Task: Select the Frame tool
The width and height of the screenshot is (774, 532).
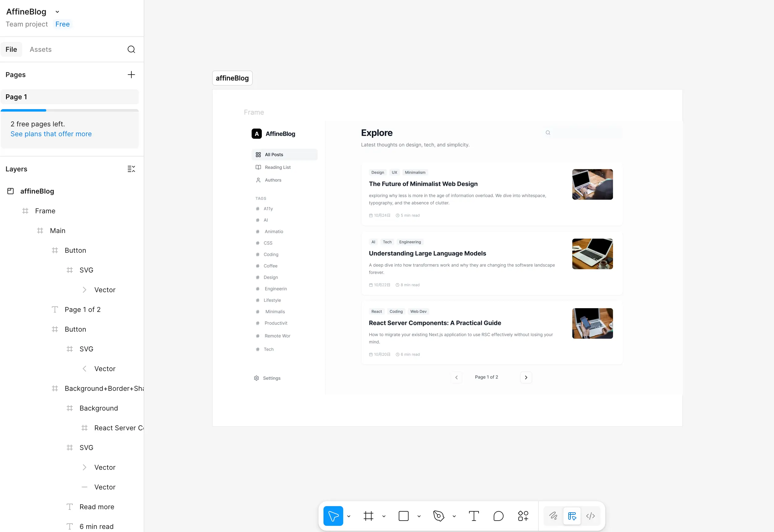Action: 368,516
